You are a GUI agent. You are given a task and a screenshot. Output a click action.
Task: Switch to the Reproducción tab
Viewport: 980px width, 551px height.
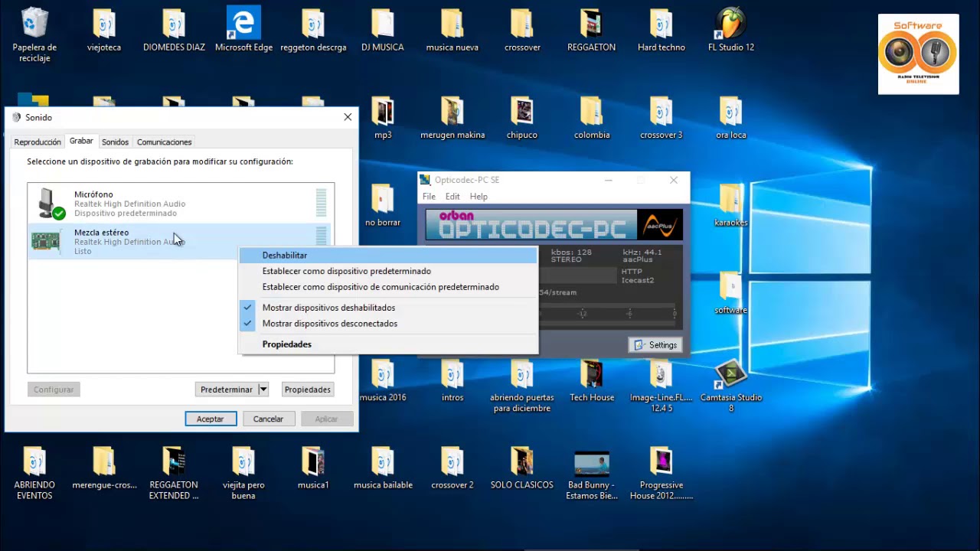38,142
